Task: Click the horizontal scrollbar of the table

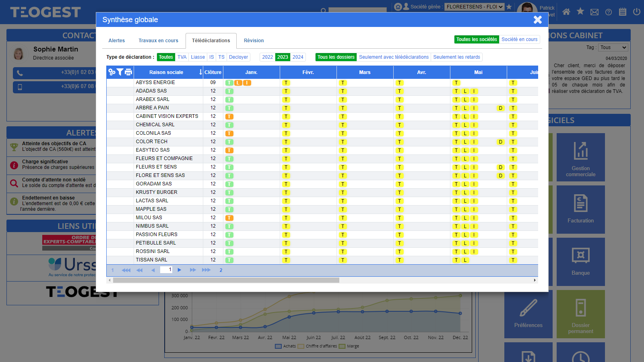Action: [x=226, y=280]
